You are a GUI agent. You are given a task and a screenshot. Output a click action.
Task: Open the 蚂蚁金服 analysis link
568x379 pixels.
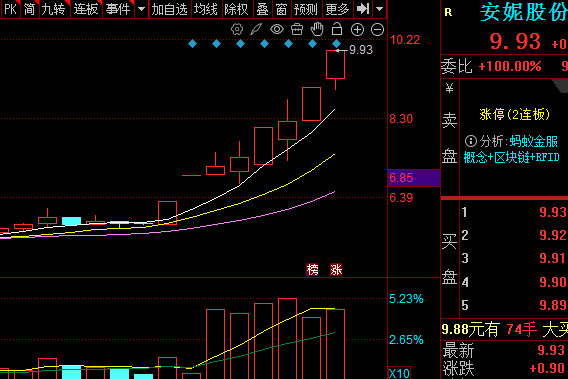[x=533, y=141]
